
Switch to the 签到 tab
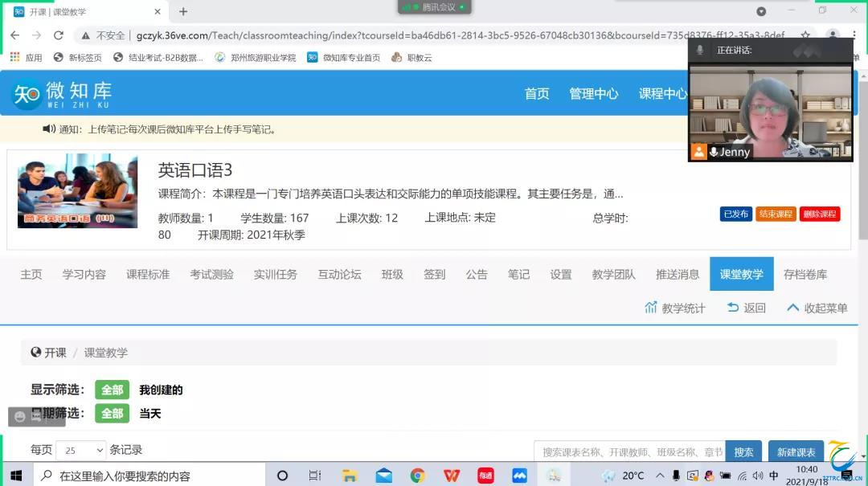pyautogui.click(x=434, y=274)
